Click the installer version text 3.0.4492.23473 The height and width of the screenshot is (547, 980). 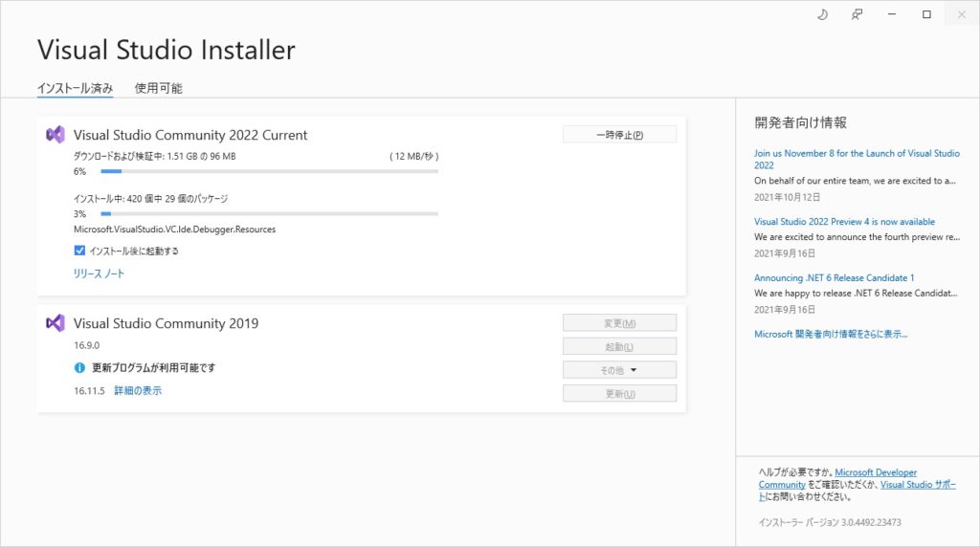click(830, 522)
